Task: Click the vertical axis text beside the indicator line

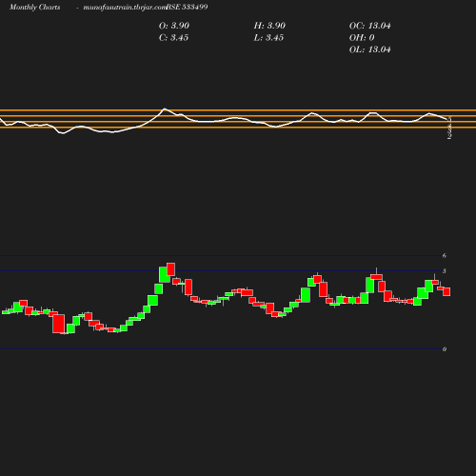Action: coord(449,129)
